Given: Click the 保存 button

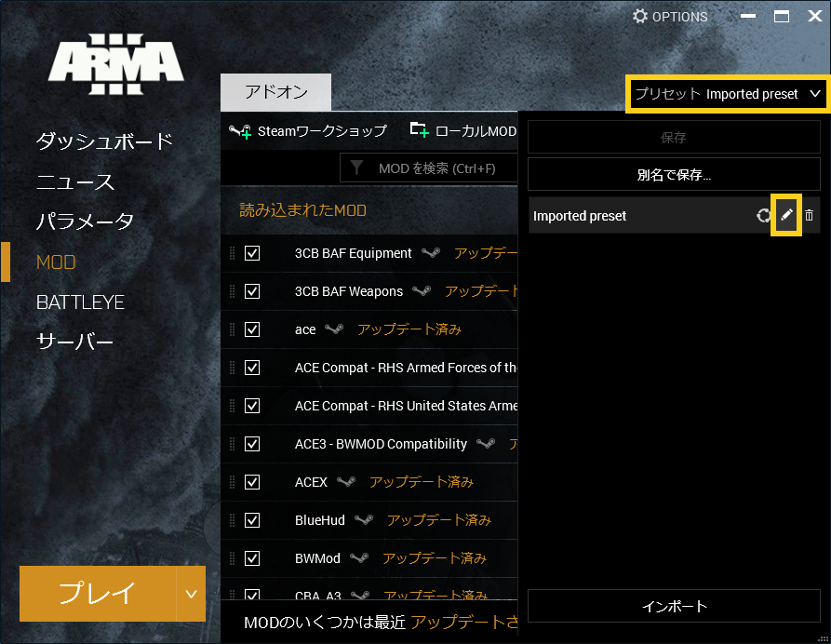Looking at the screenshot, I should coord(674,138).
